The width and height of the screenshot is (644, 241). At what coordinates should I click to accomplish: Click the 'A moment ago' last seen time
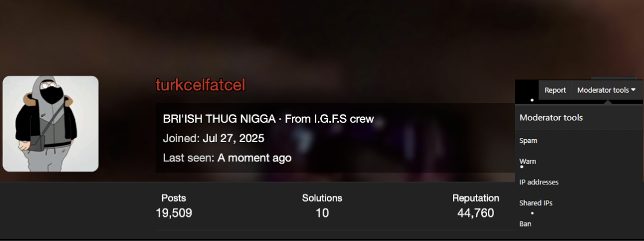coord(254,158)
